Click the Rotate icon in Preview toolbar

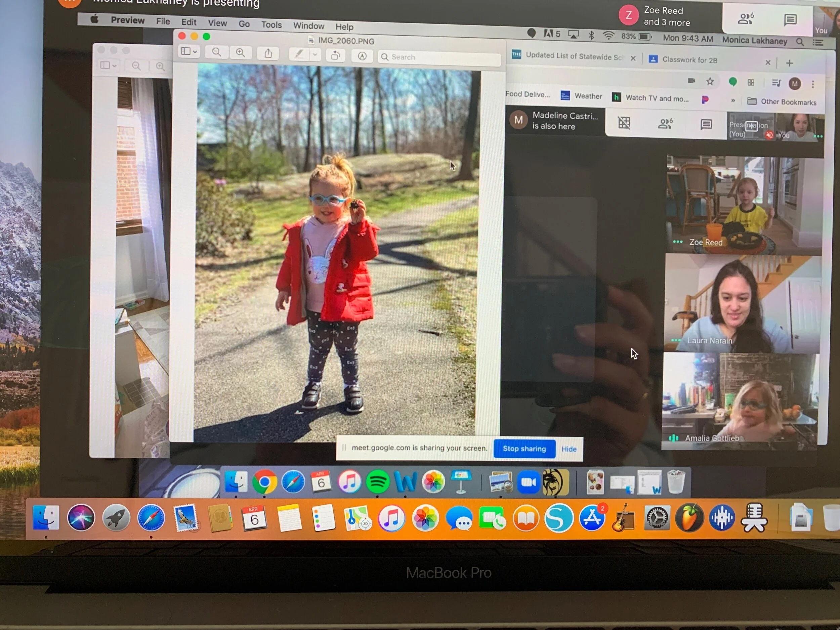(336, 56)
